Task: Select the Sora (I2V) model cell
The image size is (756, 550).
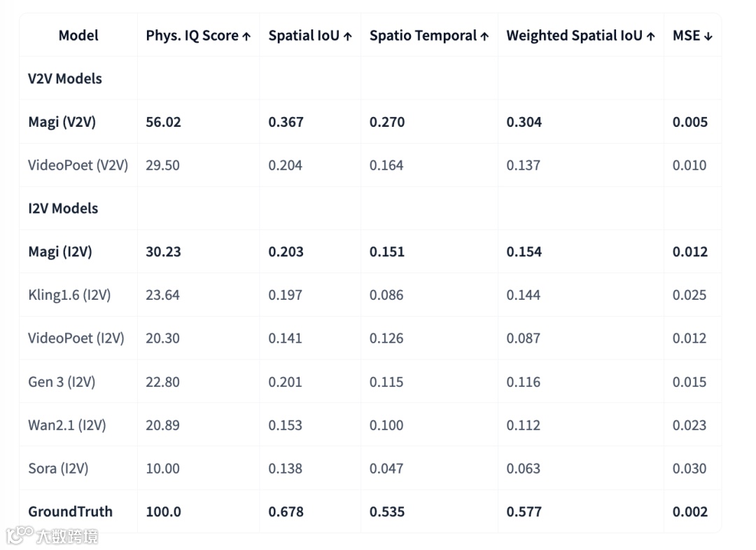Action: (58, 469)
